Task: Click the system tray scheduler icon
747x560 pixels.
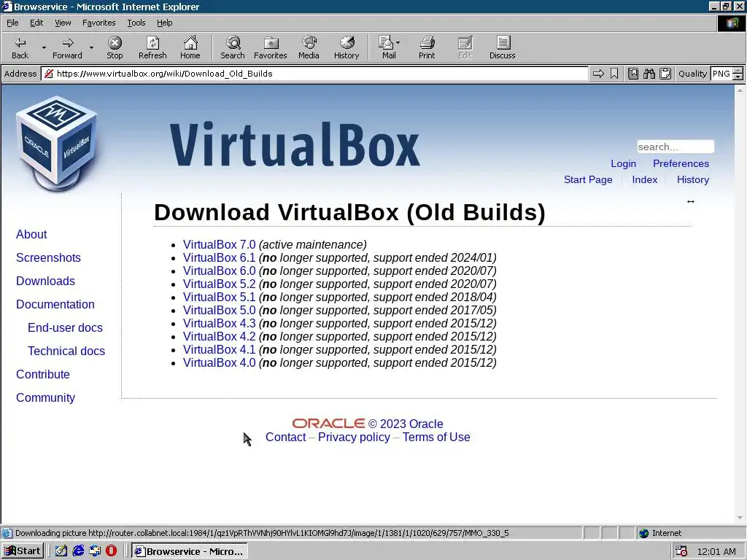Action: (x=681, y=551)
